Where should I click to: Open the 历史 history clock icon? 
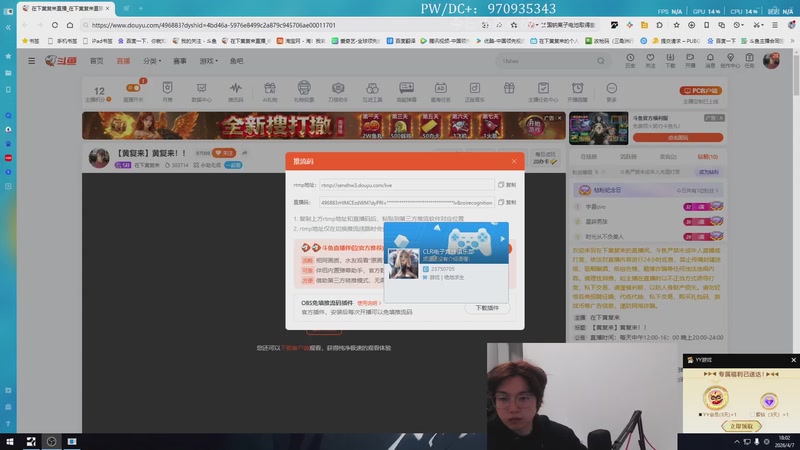pos(630,58)
